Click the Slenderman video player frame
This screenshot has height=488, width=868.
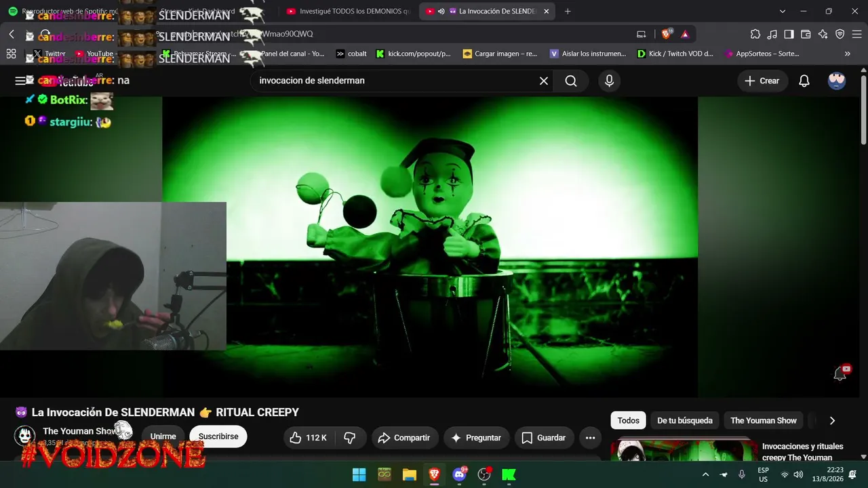click(430, 247)
